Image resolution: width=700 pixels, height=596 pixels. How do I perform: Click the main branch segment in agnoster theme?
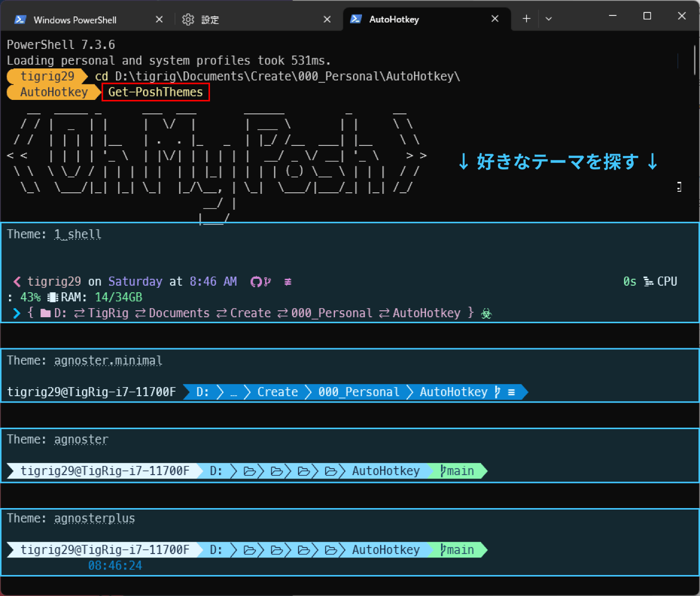click(457, 471)
